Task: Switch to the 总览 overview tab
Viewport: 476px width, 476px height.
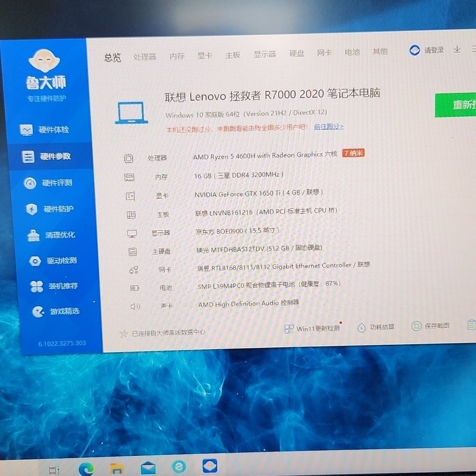Action: coord(113,57)
